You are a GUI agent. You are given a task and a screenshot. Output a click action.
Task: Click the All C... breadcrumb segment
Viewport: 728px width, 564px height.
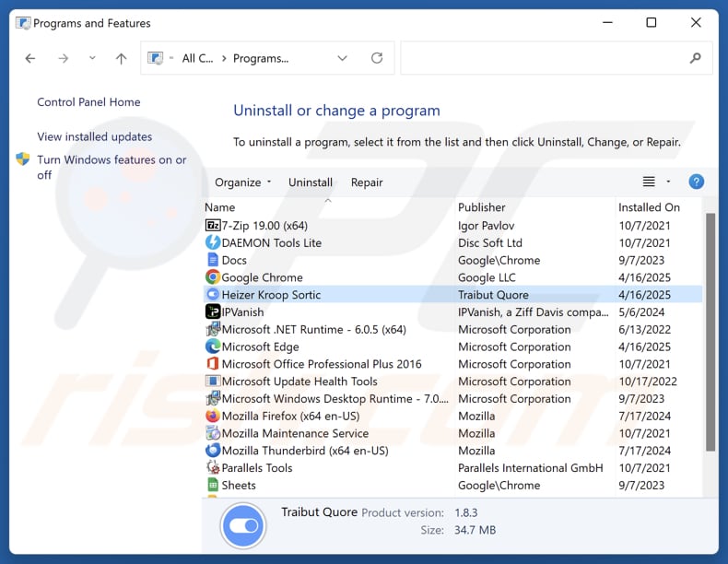197,58
